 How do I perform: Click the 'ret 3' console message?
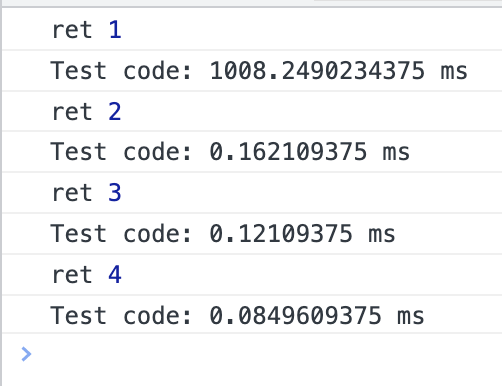(x=252, y=192)
